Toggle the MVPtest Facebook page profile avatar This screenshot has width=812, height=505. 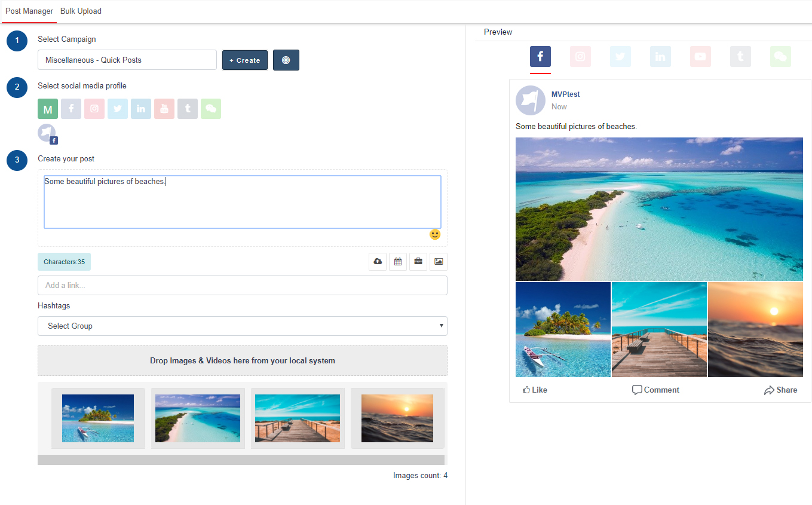click(47, 133)
